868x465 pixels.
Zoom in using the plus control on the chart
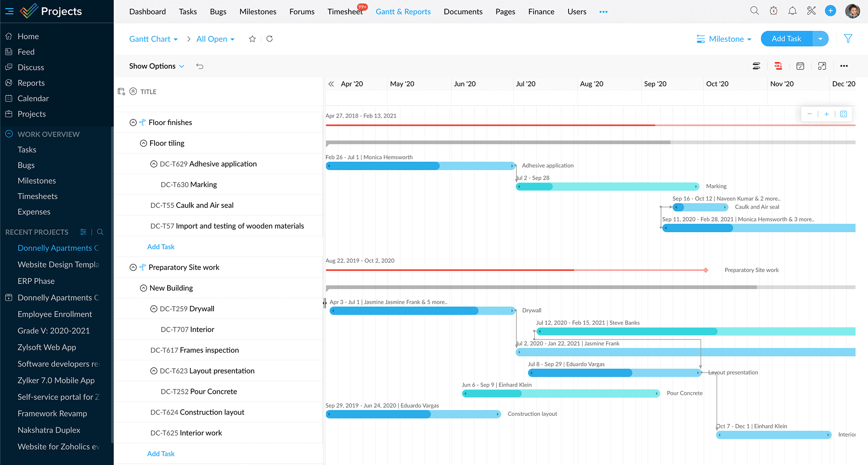(x=826, y=114)
